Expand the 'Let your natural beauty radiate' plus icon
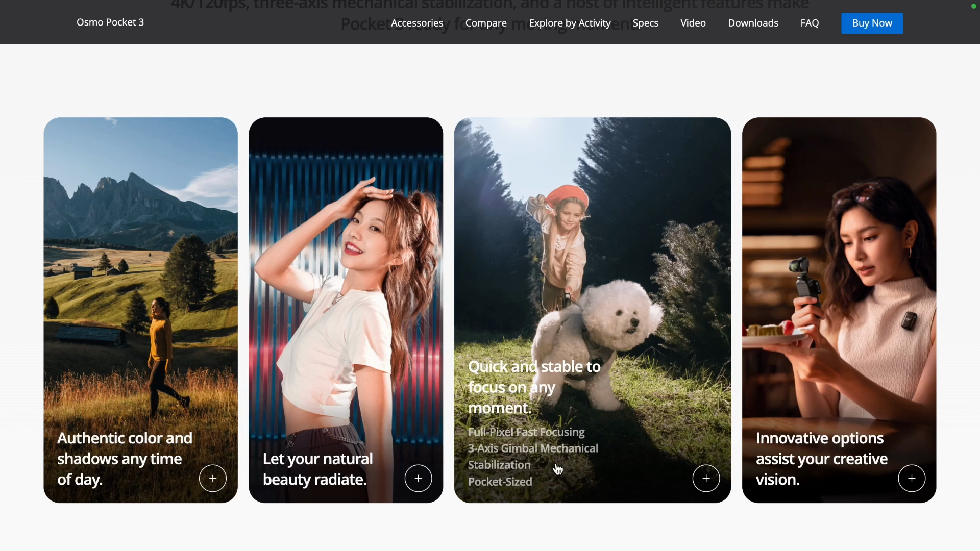Viewport: 980px width, 551px height. pyautogui.click(x=418, y=479)
